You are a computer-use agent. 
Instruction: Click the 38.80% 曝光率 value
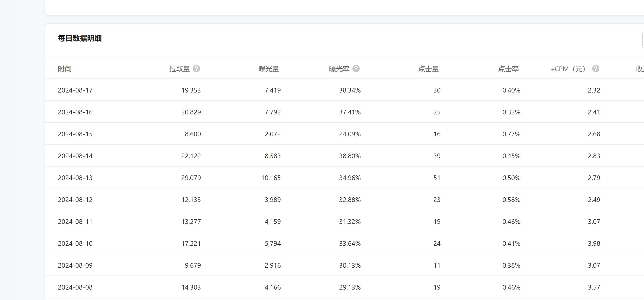pyautogui.click(x=350, y=156)
